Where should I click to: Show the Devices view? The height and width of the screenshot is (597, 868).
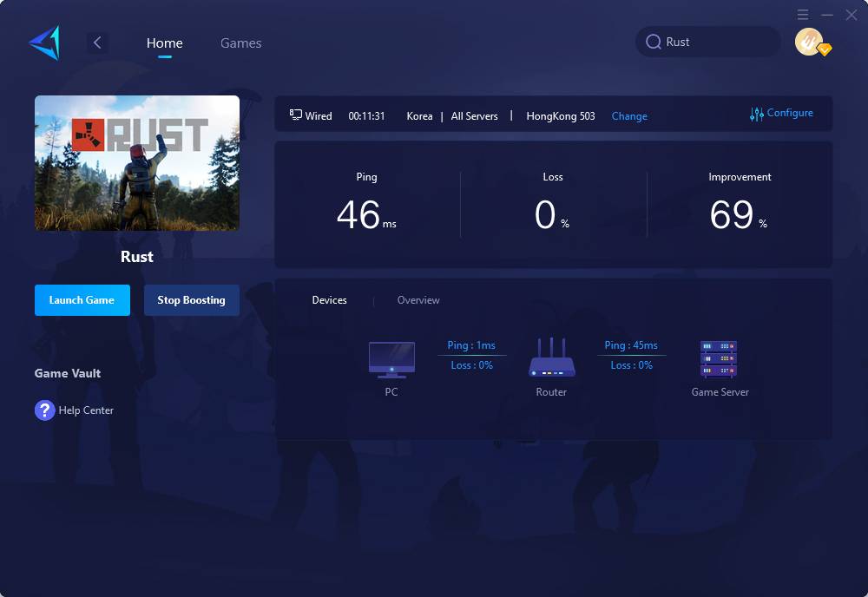pyautogui.click(x=329, y=300)
